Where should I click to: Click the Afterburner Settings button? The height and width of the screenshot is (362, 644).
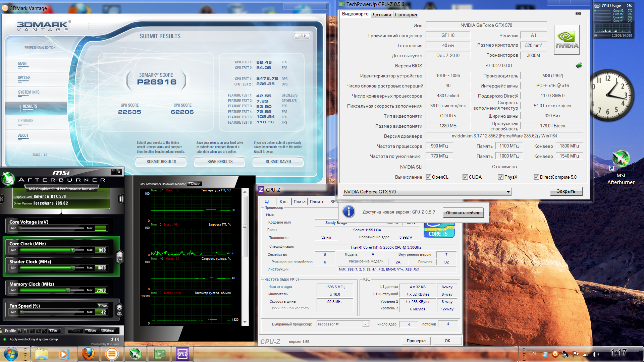coord(108,330)
